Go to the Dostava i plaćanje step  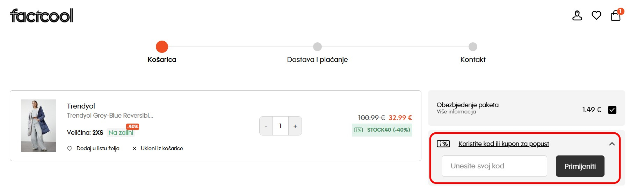click(x=317, y=47)
